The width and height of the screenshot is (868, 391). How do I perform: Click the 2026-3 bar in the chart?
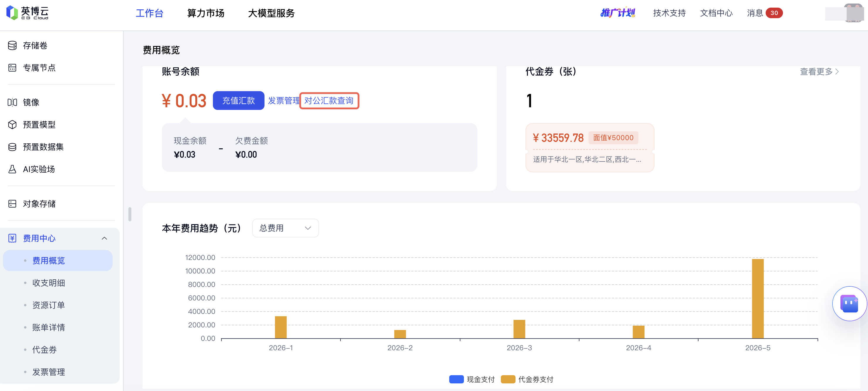click(x=519, y=329)
